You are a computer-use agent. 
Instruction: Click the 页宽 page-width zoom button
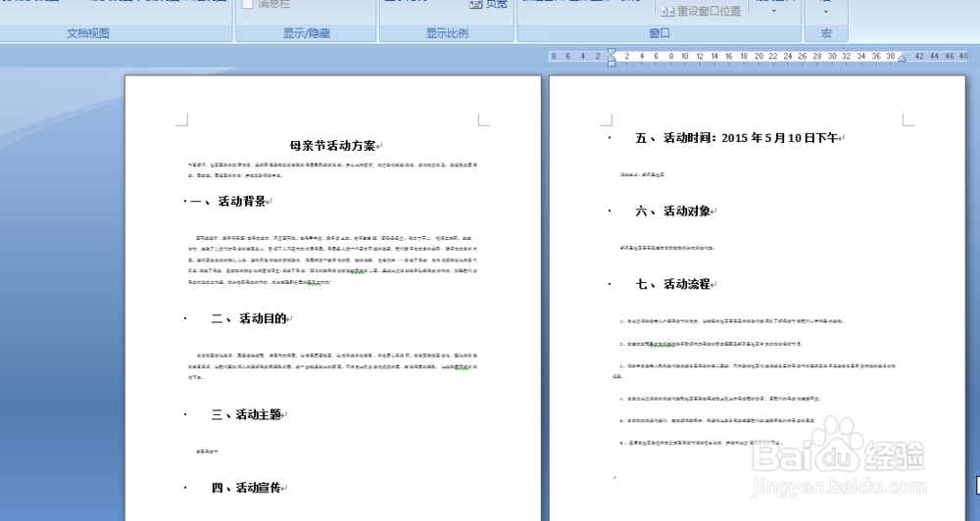[x=489, y=4]
